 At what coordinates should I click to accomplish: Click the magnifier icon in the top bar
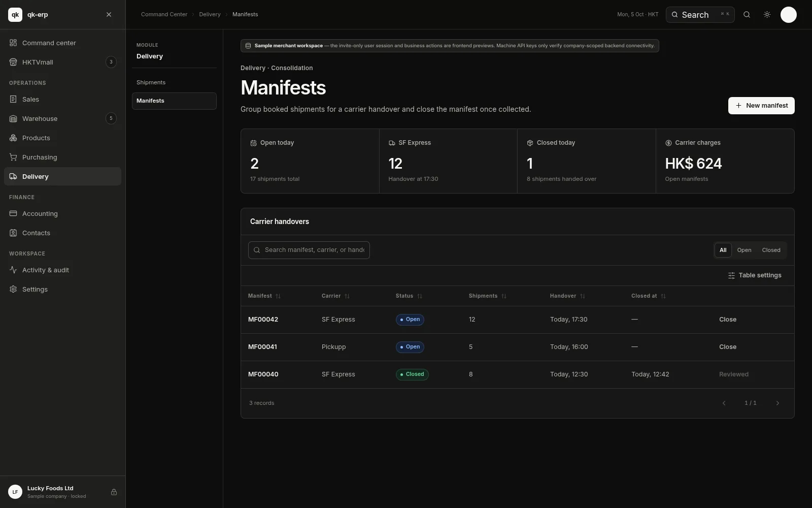click(747, 15)
